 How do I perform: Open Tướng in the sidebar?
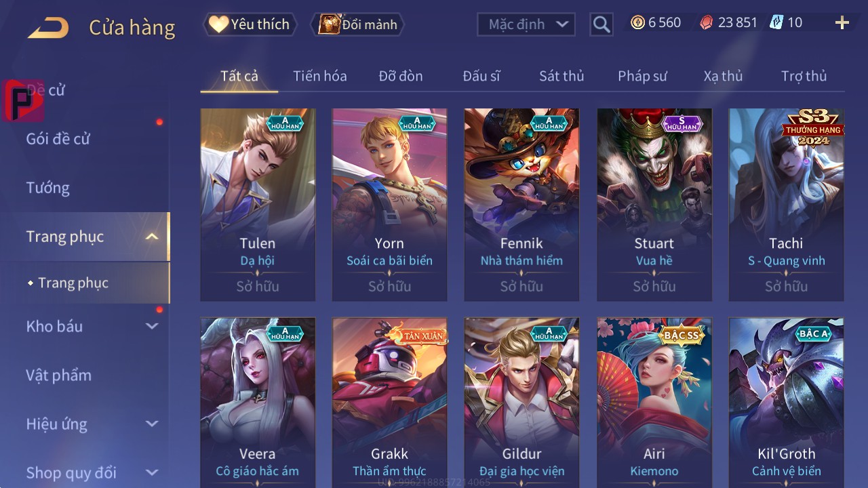48,188
